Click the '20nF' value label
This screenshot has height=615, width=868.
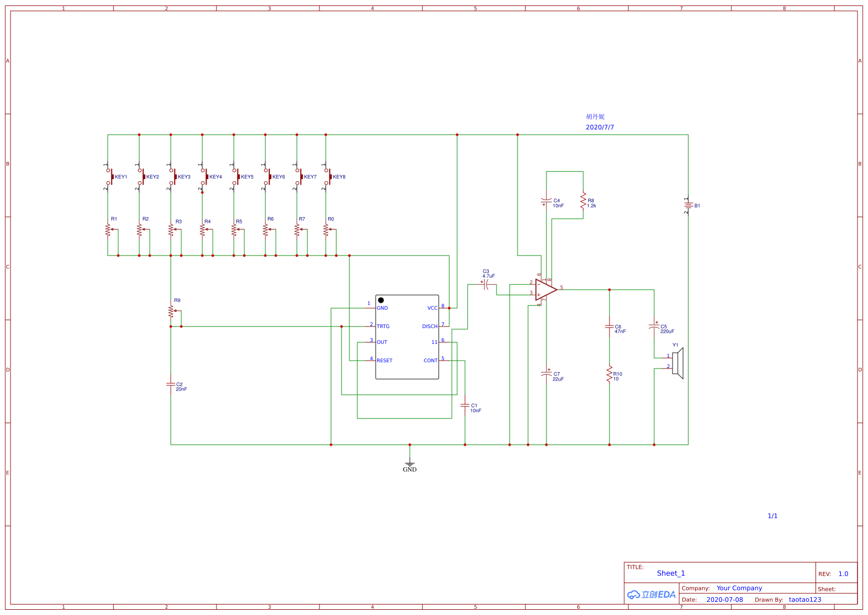coord(181,389)
